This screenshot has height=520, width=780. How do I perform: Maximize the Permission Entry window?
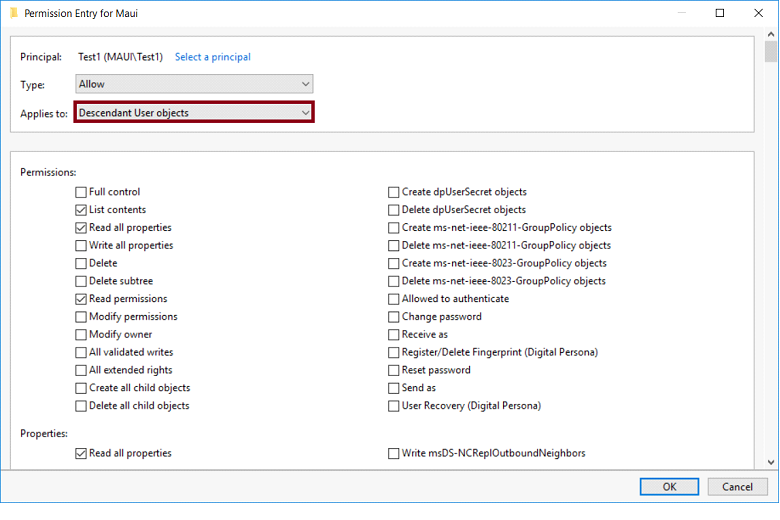point(719,14)
